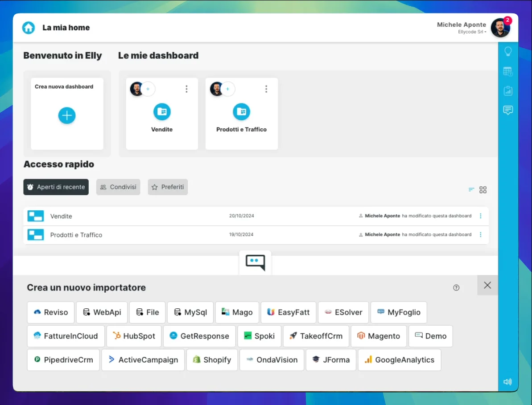Select the Condivisi tab
This screenshot has width=532, height=405.
[x=118, y=187]
